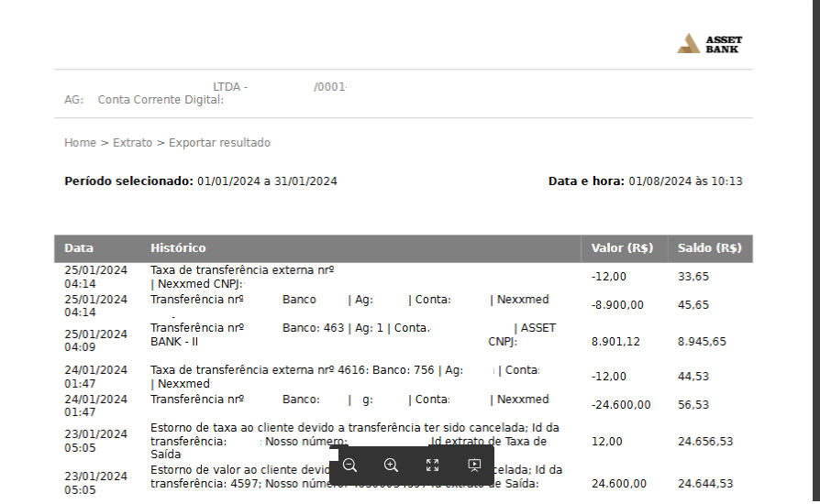Click the fit-to-page expand icon
Image resolution: width=820 pixels, height=504 pixels.
point(433,465)
